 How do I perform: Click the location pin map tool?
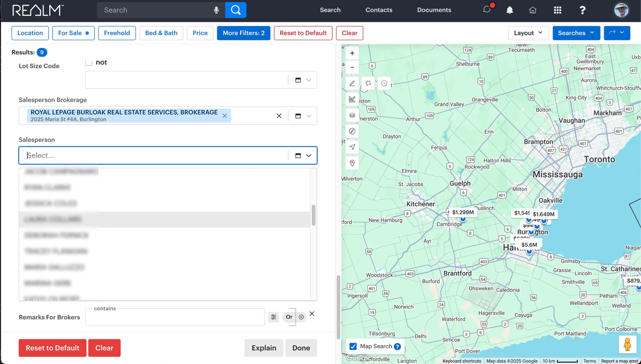point(352,163)
